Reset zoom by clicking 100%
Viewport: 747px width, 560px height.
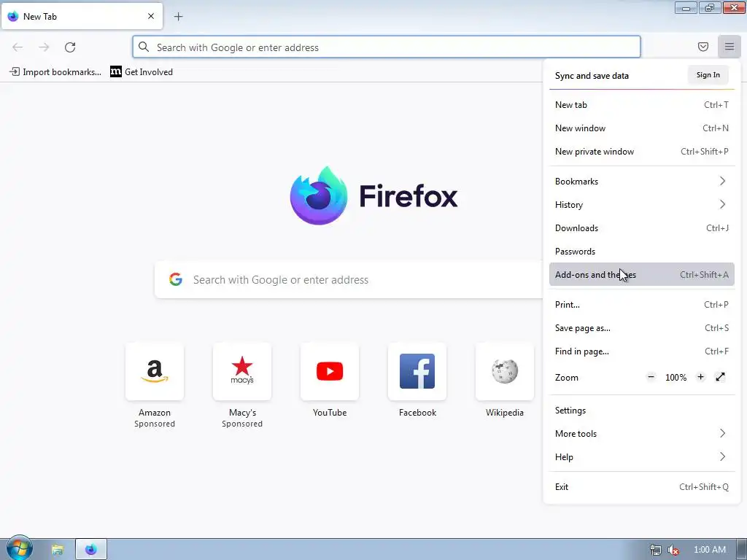(676, 378)
